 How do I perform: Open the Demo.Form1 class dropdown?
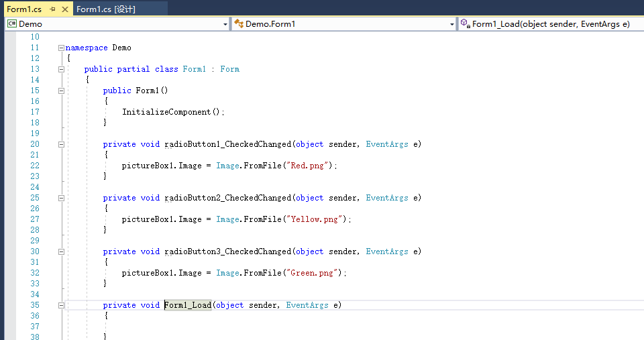(451, 24)
